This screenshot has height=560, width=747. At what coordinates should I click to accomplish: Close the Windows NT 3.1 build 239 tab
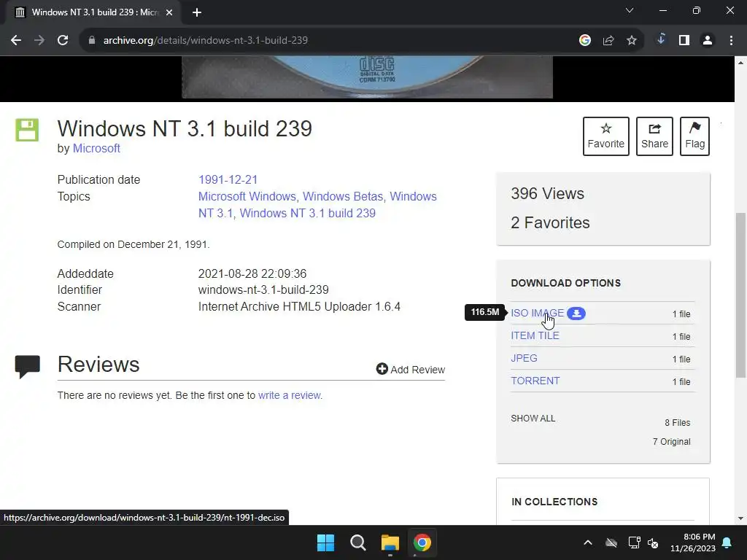(169, 12)
